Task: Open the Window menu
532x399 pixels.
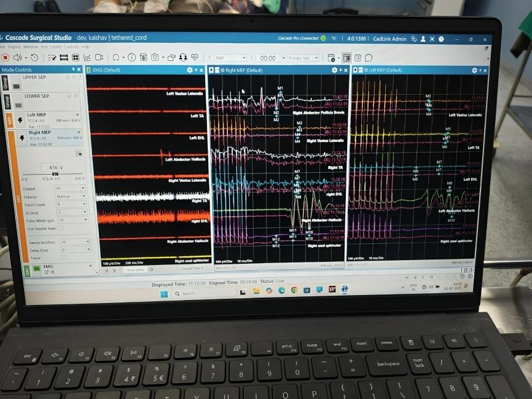Action: [x=31, y=47]
